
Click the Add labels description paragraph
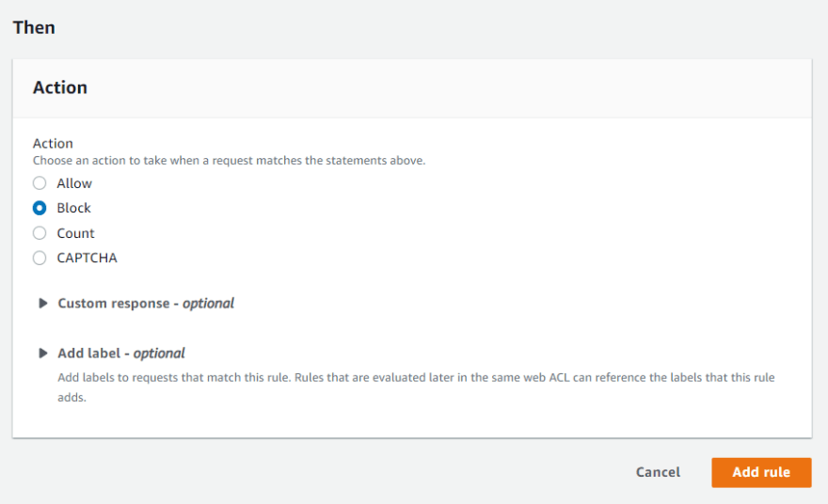tap(416, 387)
